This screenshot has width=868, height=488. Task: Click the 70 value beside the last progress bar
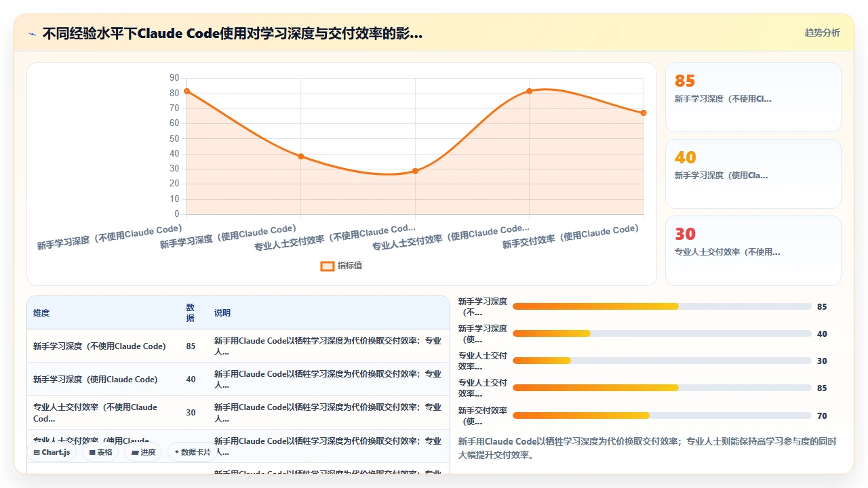pyautogui.click(x=822, y=415)
